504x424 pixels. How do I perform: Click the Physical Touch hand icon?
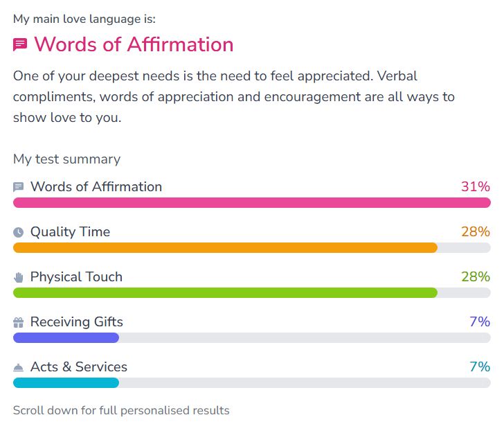point(19,277)
